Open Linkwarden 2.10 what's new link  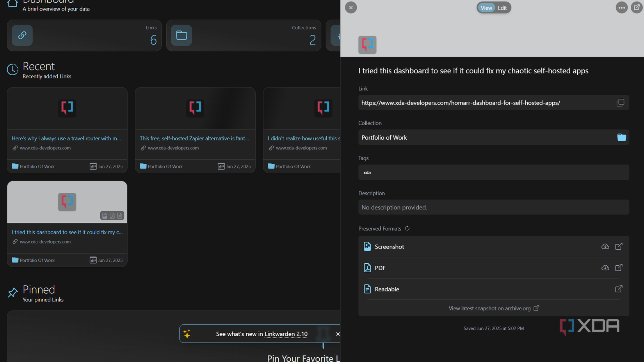point(286,334)
